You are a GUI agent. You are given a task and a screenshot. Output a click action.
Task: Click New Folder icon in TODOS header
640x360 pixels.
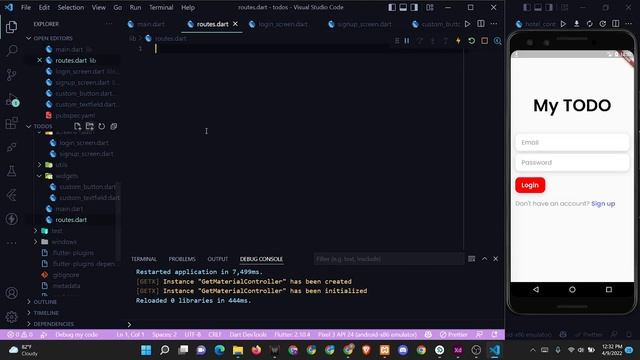pos(89,126)
